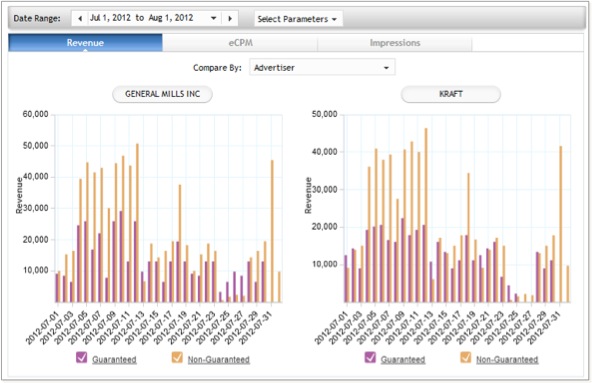Expand the Compare By Advertiser dropdown
Screen dimensions: 592x383
click(x=322, y=68)
